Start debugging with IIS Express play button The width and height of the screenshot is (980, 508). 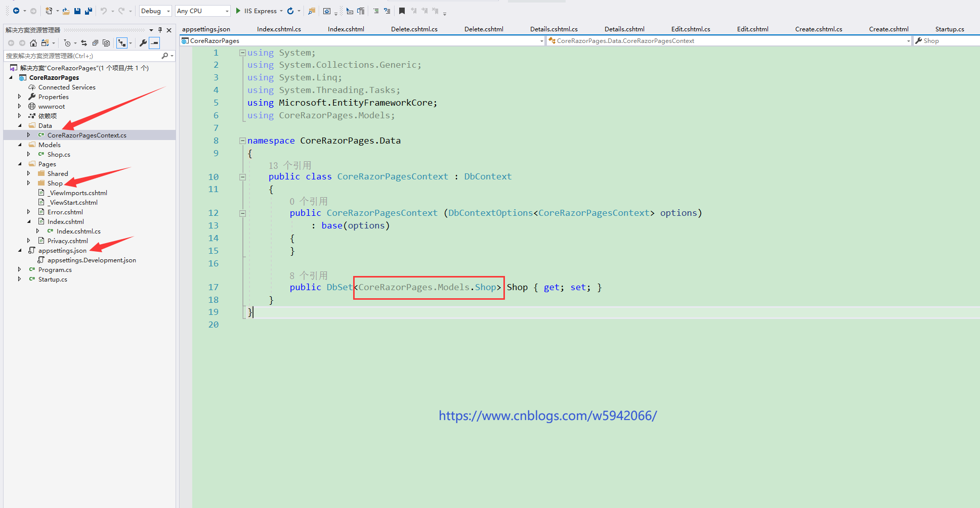pyautogui.click(x=238, y=11)
